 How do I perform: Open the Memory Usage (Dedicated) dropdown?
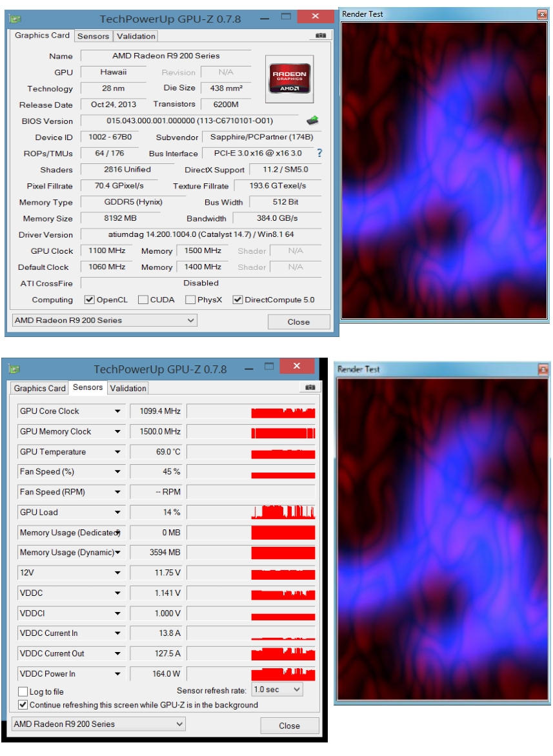point(117,532)
